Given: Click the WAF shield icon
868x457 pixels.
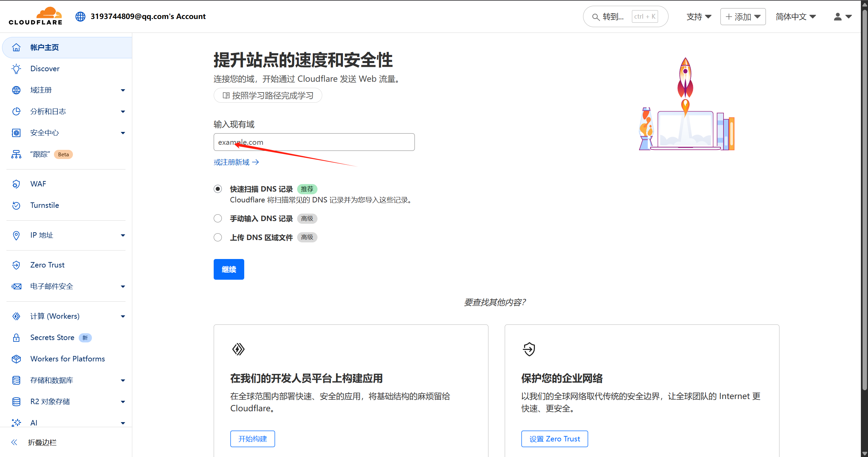Looking at the screenshot, I should 16,184.
